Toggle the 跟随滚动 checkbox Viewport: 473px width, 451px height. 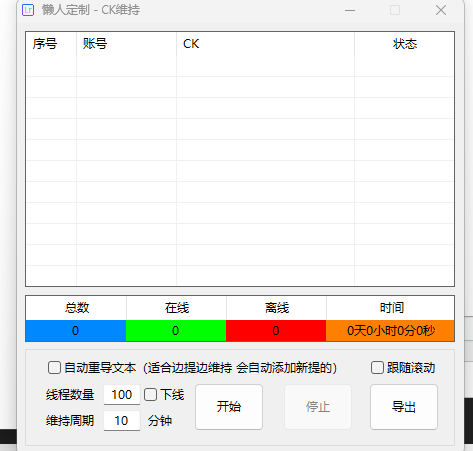[377, 368]
